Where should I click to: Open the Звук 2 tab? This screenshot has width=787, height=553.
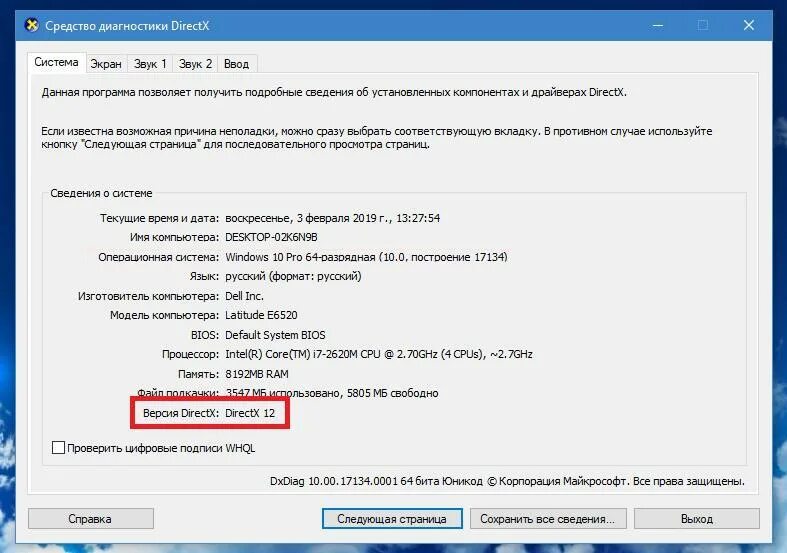(195, 64)
